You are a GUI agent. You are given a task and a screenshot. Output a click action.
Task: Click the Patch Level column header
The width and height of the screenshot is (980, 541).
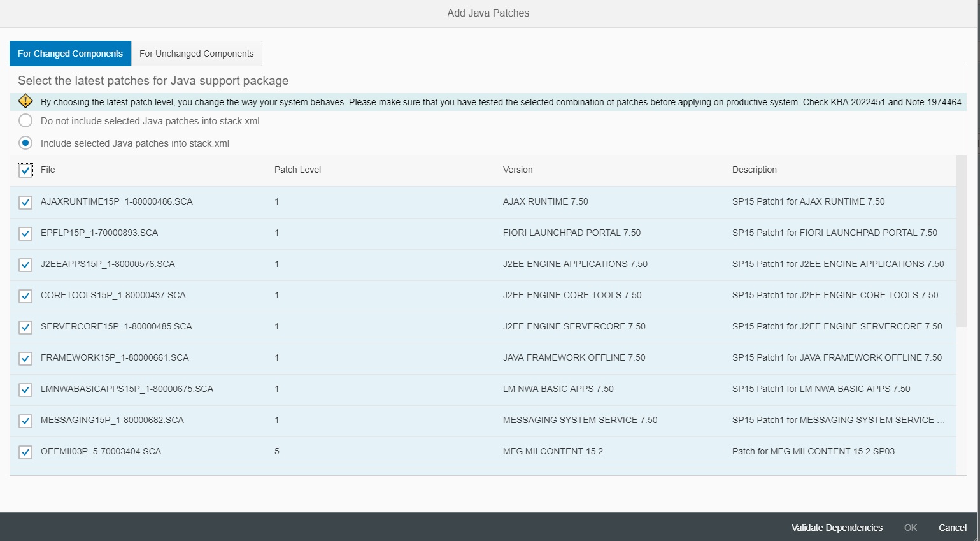297,170
